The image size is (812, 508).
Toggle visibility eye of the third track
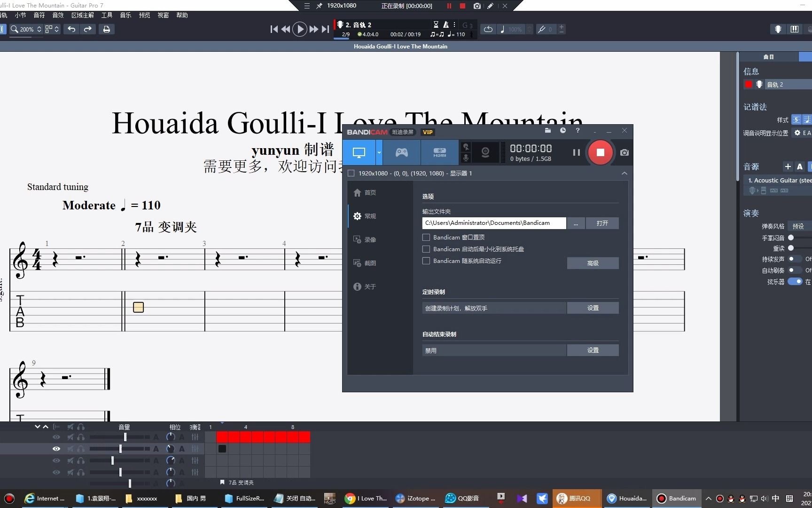[x=56, y=460]
